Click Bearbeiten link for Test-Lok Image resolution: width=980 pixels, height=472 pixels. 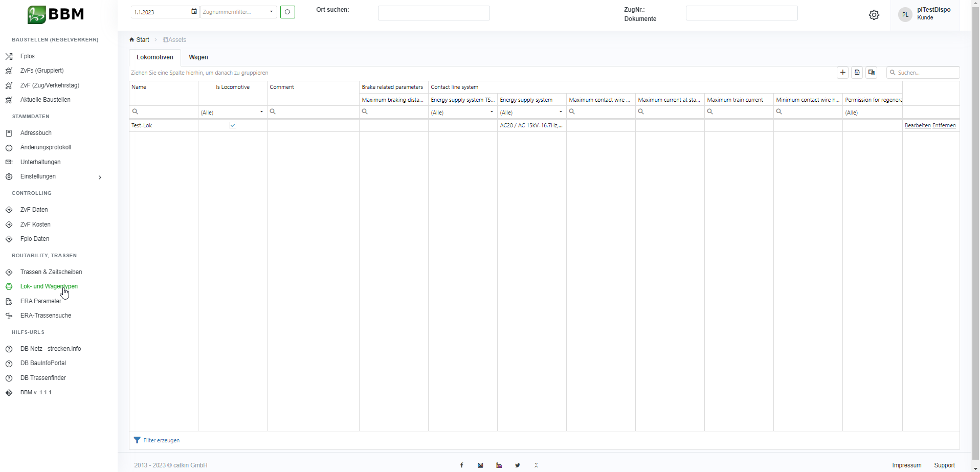click(x=917, y=125)
